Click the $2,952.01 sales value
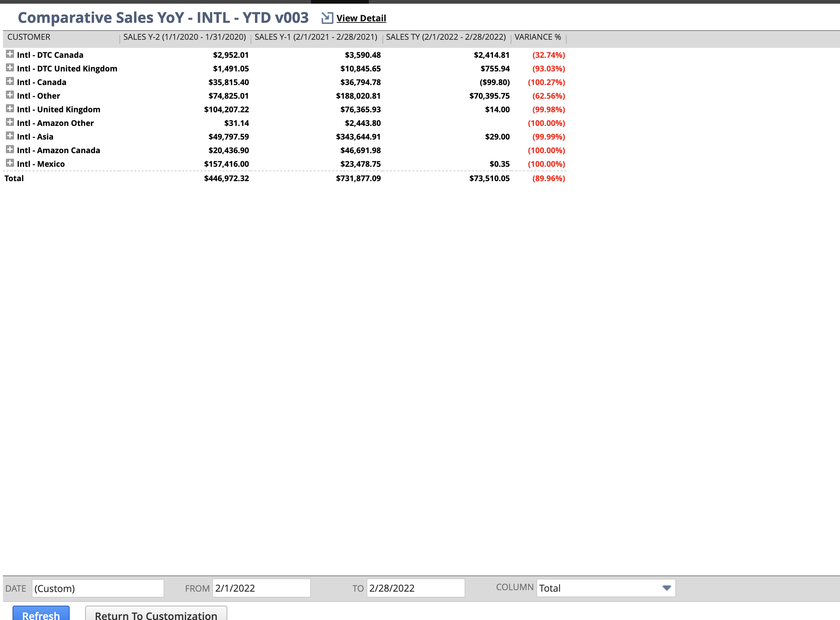Viewport: 840px width, 620px height. 231,55
